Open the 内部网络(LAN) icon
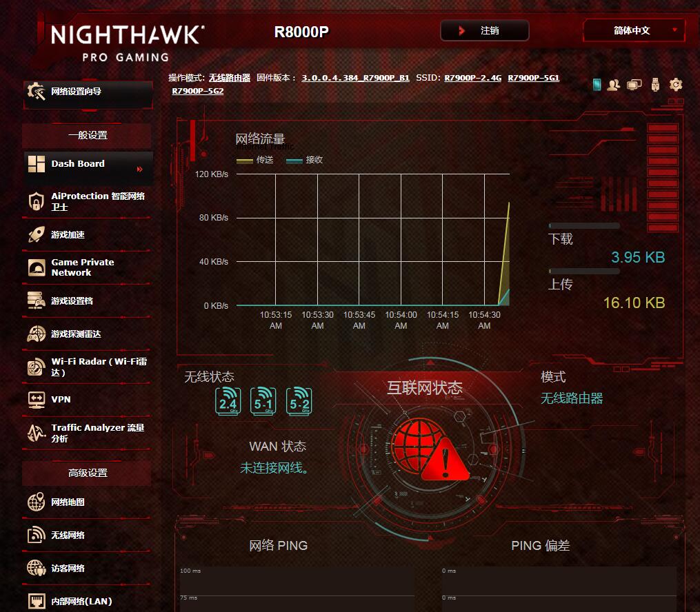Screen dimensions: 700x612 [36, 601]
